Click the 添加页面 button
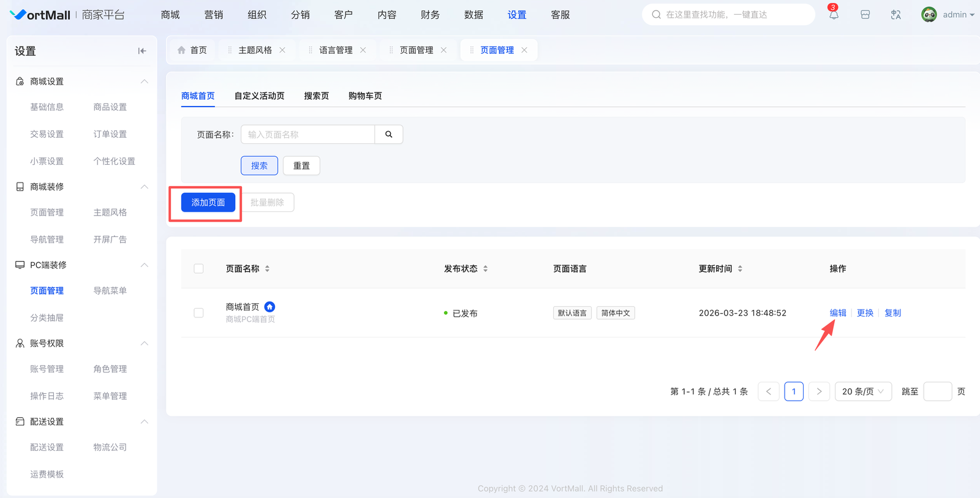This screenshot has width=980, height=498. click(x=208, y=202)
